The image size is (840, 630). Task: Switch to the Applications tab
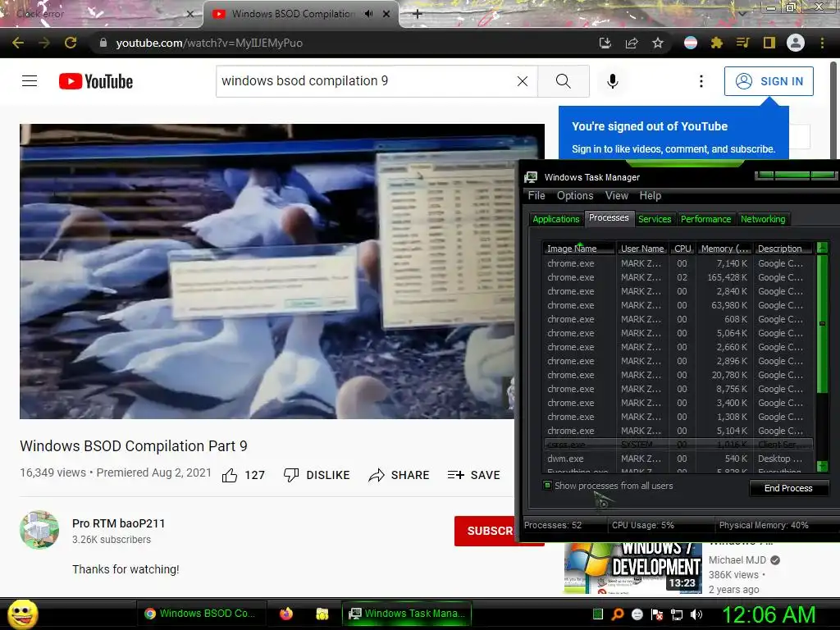pos(555,219)
